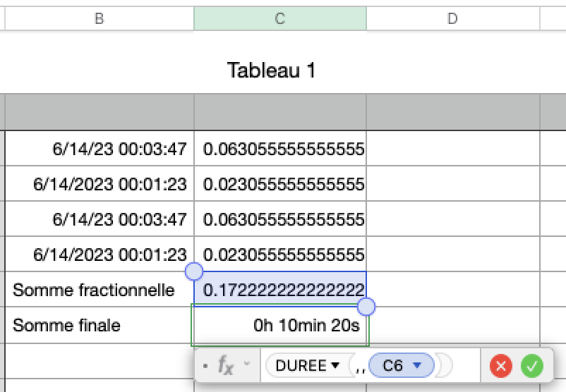
Task: Select the C6 reference token in the formula
Action: 392,366
